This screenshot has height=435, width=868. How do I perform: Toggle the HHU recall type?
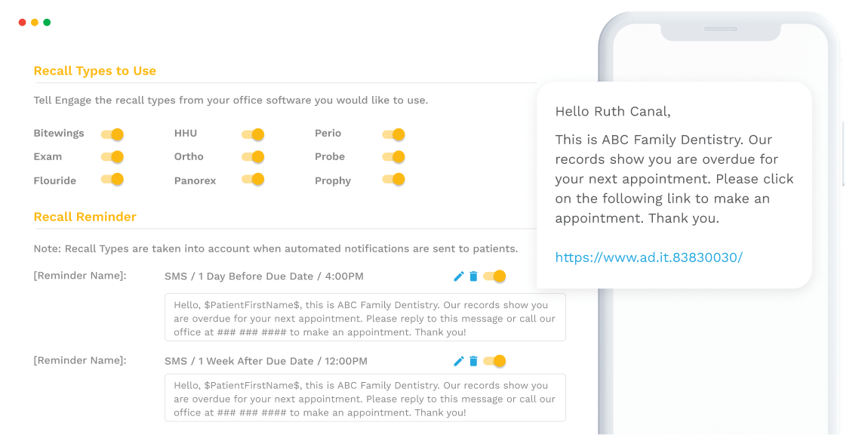(x=253, y=134)
